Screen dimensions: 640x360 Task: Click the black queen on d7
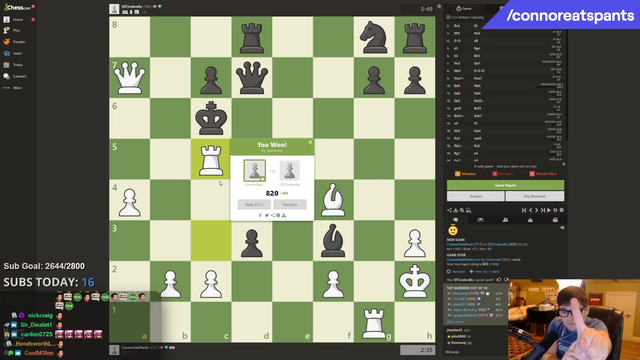(252, 78)
